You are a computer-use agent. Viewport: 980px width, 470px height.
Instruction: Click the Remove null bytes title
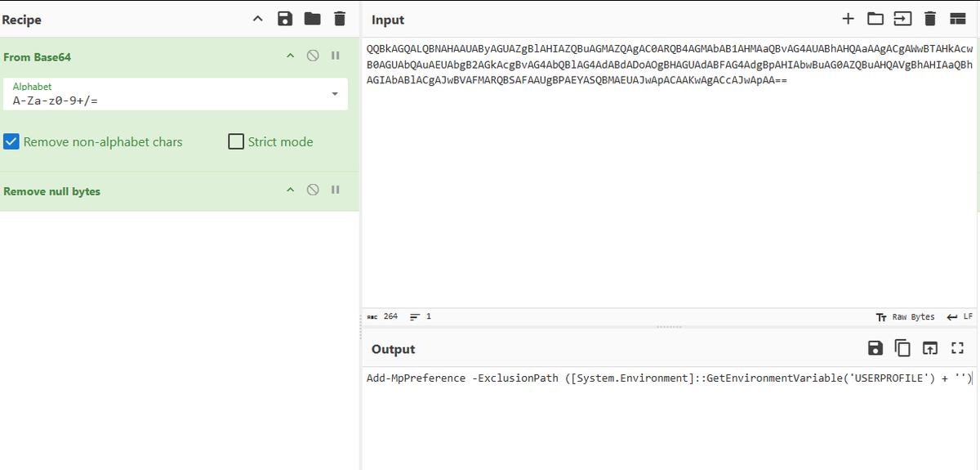click(x=52, y=191)
